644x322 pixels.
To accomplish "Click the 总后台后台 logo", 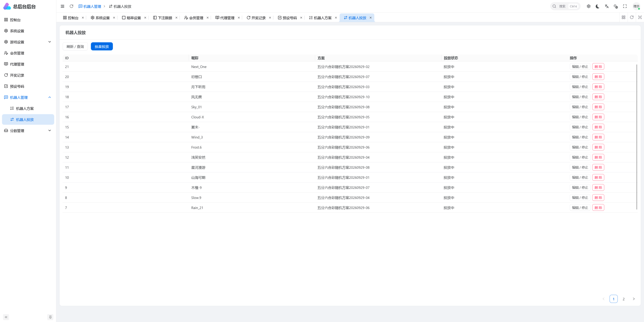I will (x=20, y=7).
